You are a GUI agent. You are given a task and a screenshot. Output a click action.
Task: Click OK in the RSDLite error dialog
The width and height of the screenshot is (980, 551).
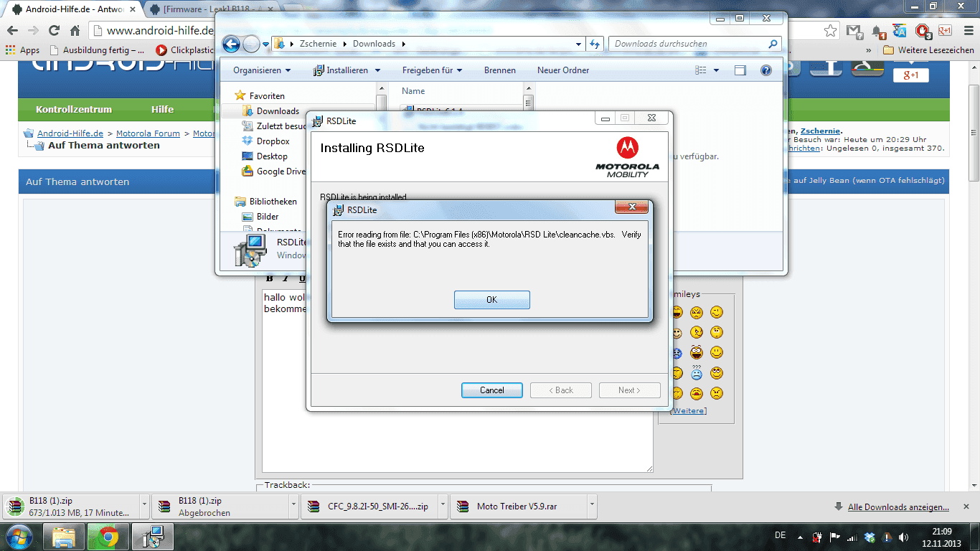pos(491,300)
